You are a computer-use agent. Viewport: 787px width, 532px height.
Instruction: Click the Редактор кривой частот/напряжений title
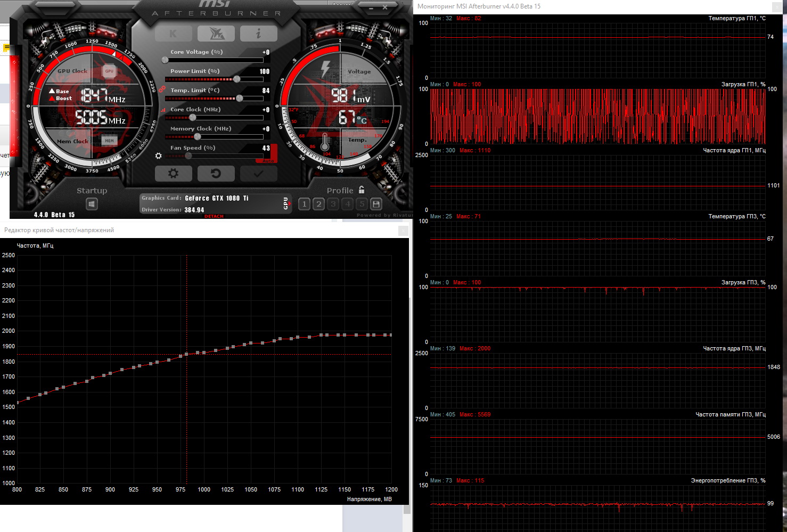tap(59, 230)
